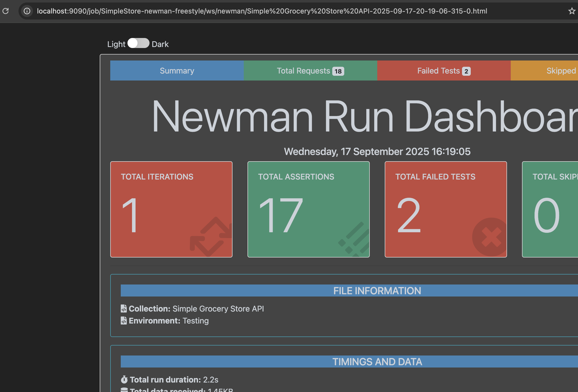Click the stopwatch icon by run duration
The image size is (578, 392).
124,379
